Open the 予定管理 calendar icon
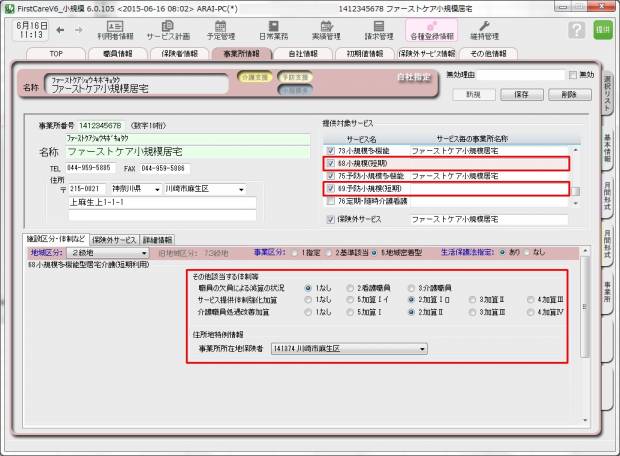 [220, 29]
